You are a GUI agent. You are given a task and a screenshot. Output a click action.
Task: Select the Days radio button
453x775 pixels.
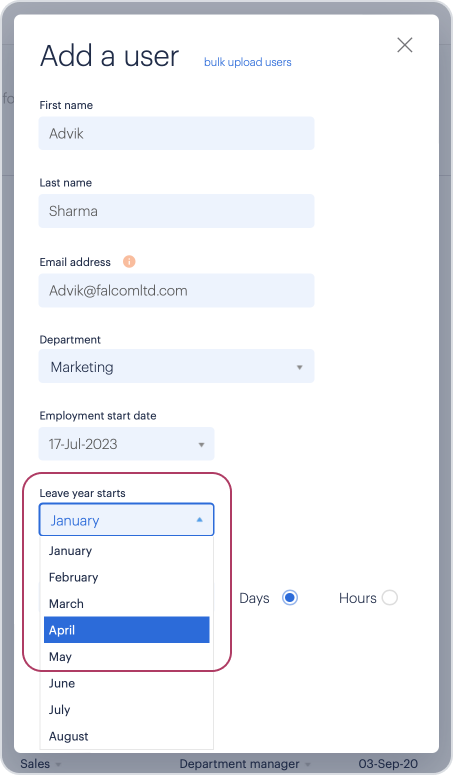coord(289,598)
